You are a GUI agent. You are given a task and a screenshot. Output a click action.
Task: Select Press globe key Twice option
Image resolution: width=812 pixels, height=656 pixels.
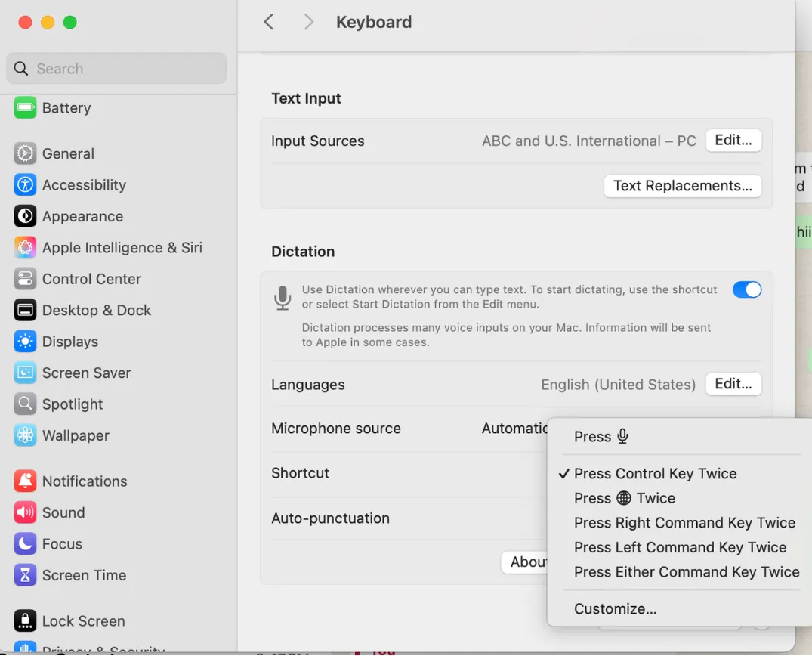[x=625, y=498]
